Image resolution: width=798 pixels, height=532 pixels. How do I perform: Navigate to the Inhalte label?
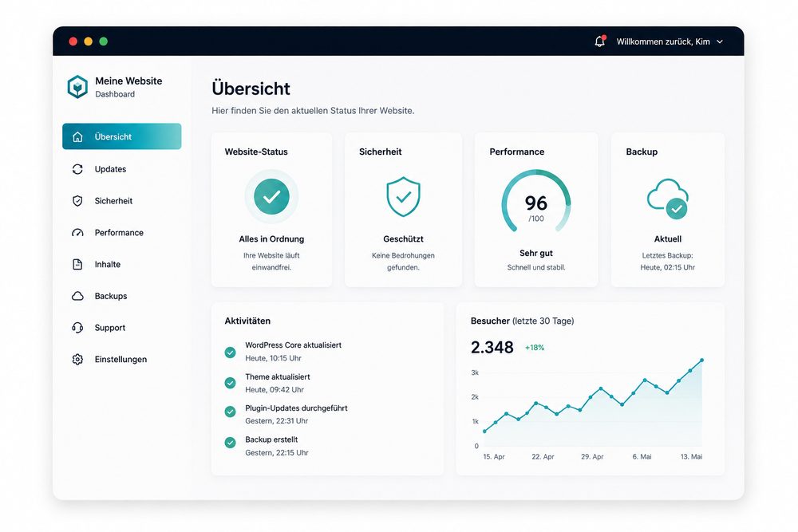point(108,265)
